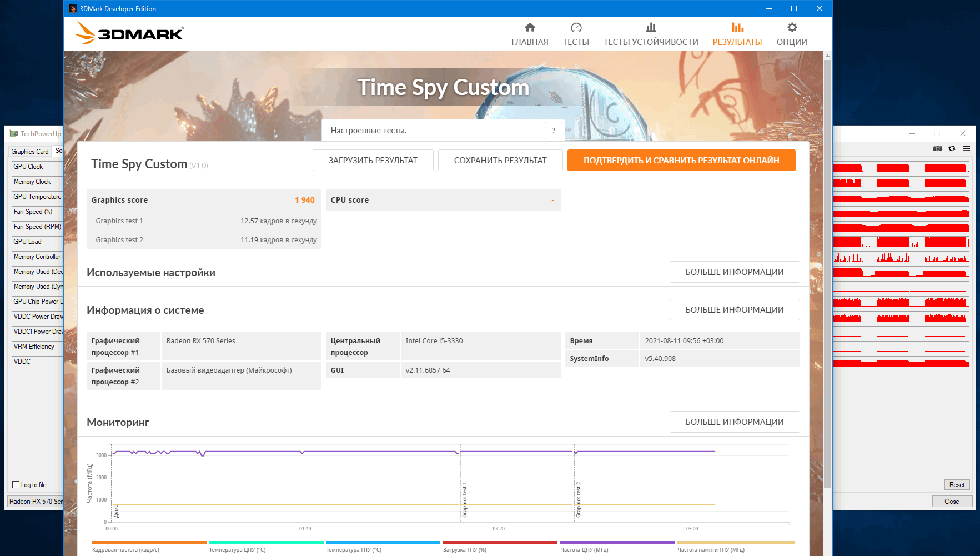Toggle the Температура ЦПУ legend swatch
This screenshot has height=556, width=980.
[x=266, y=542]
